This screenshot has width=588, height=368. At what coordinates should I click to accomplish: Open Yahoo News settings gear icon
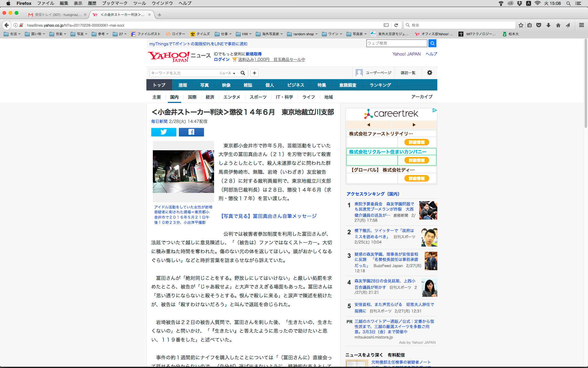(429, 73)
